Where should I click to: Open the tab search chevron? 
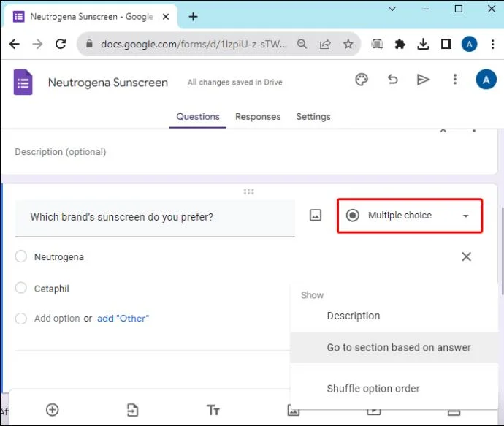click(x=392, y=9)
